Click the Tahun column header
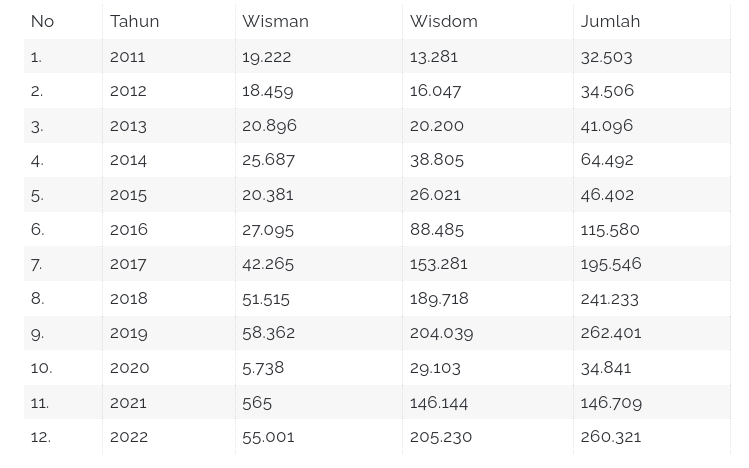Viewport: 749px width, 468px height. (x=135, y=21)
